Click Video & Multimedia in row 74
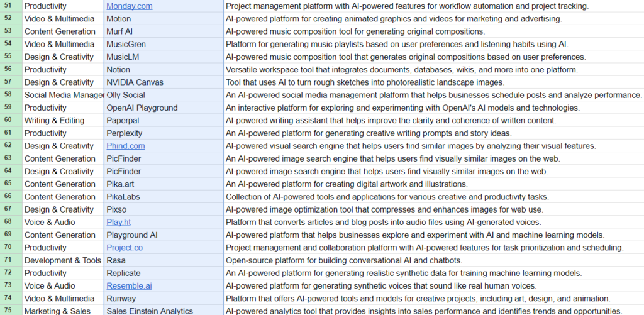The height and width of the screenshot is (315, 644). click(x=63, y=299)
